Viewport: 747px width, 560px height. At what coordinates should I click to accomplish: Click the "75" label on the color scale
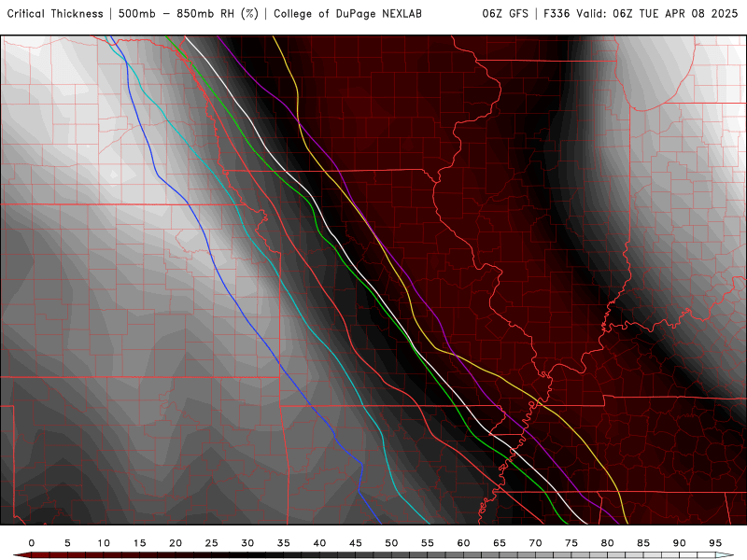click(x=571, y=543)
